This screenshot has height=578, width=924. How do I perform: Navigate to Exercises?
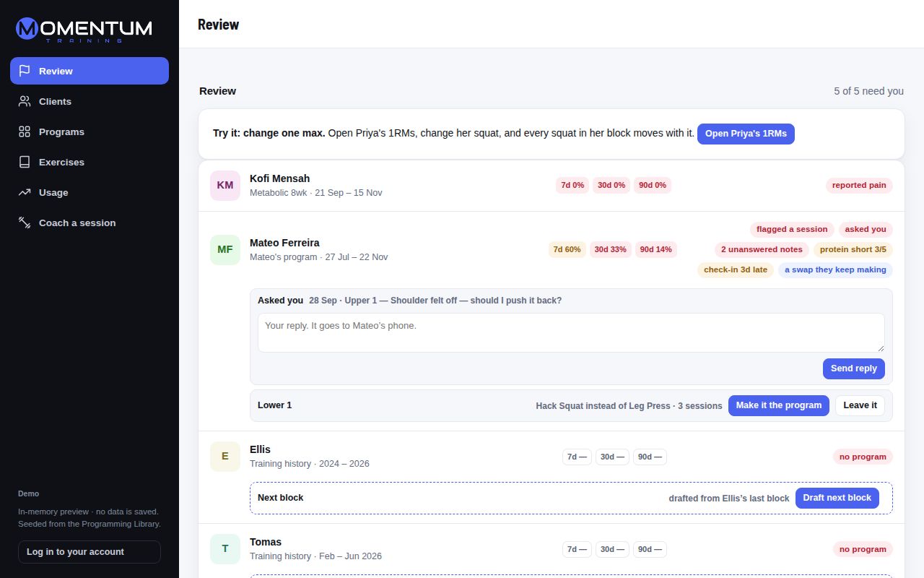[x=90, y=162]
